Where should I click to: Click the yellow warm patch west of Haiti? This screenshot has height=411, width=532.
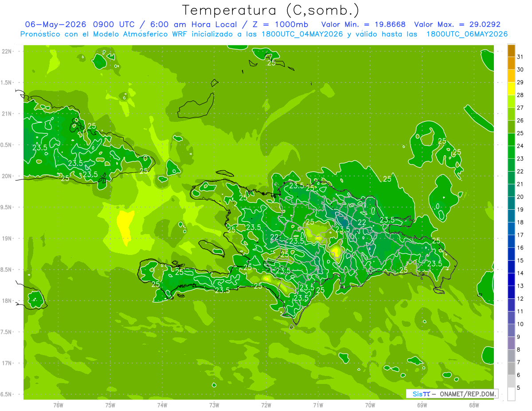(x=125, y=226)
